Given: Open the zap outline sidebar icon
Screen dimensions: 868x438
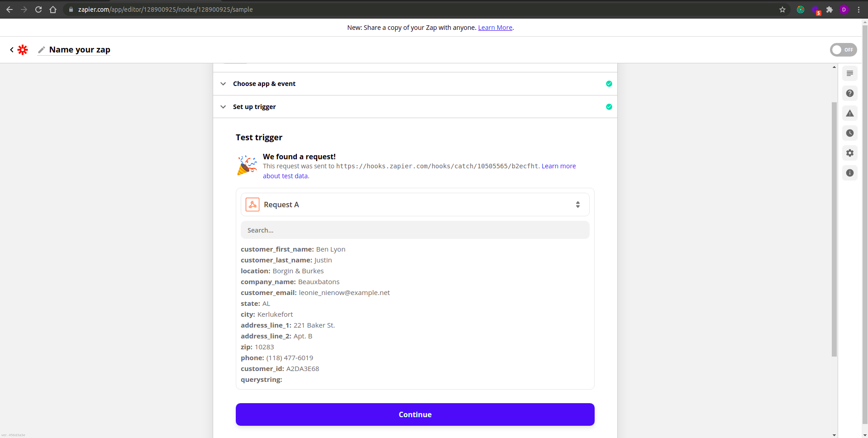Looking at the screenshot, I should (850, 73).
